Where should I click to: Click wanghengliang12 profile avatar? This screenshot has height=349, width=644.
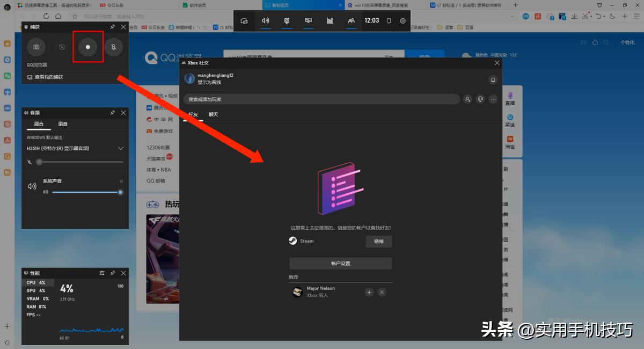[x=189, y=79]
